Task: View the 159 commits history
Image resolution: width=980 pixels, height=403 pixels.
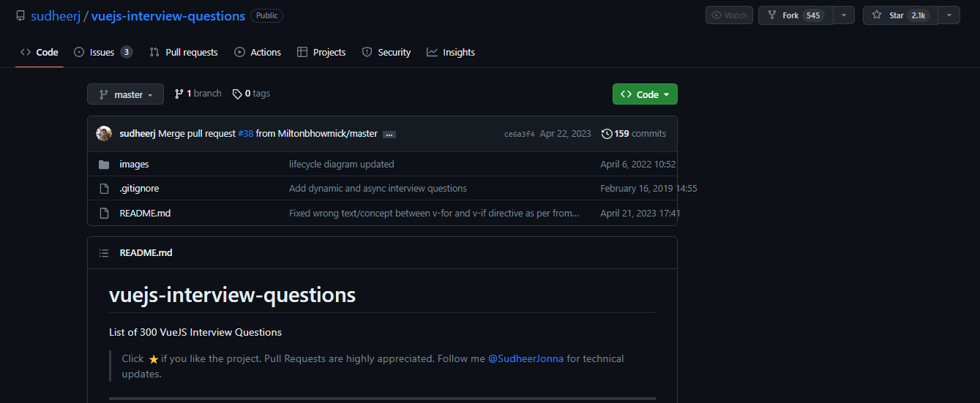Action: click(x=634, y=134)
